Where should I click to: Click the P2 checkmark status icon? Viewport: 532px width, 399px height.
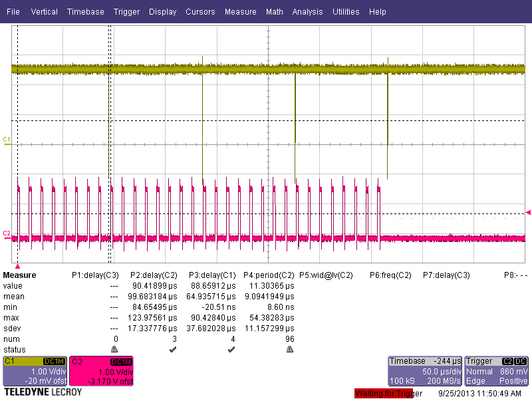point(172,349)
